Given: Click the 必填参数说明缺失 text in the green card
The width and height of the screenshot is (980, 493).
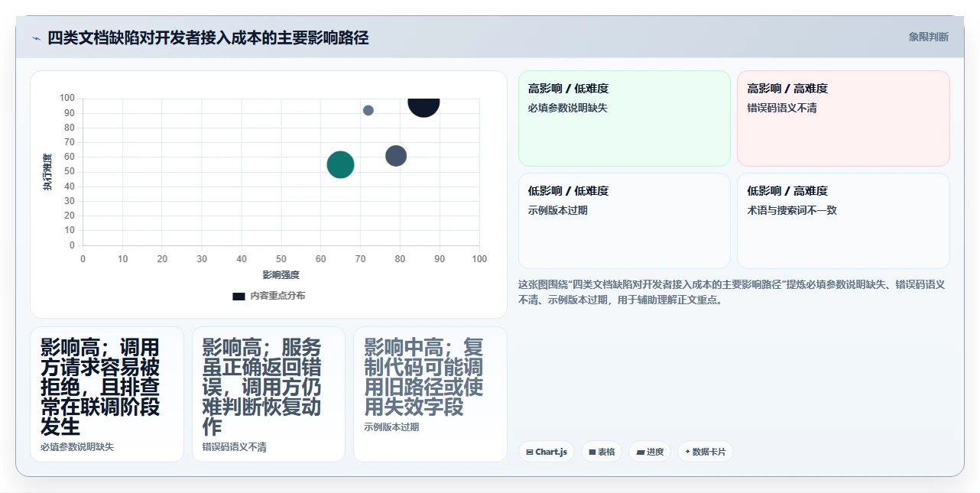Looking at the screenshot, I should point(568,108).
